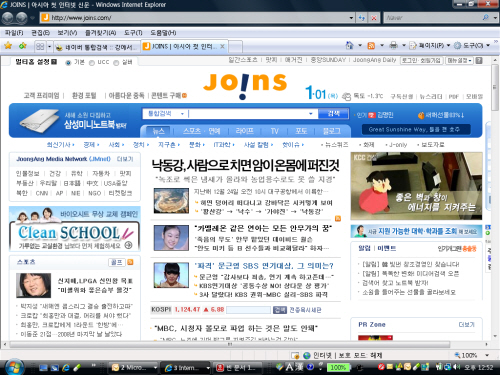Go forward with the browser Forward button
Viewport: 500px width, 375px height.
coord(22,17)
